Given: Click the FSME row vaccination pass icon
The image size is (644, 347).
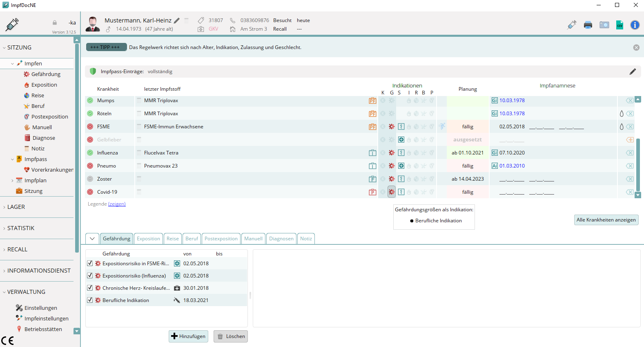Looking at the screenshot, I should pos(372,127).
